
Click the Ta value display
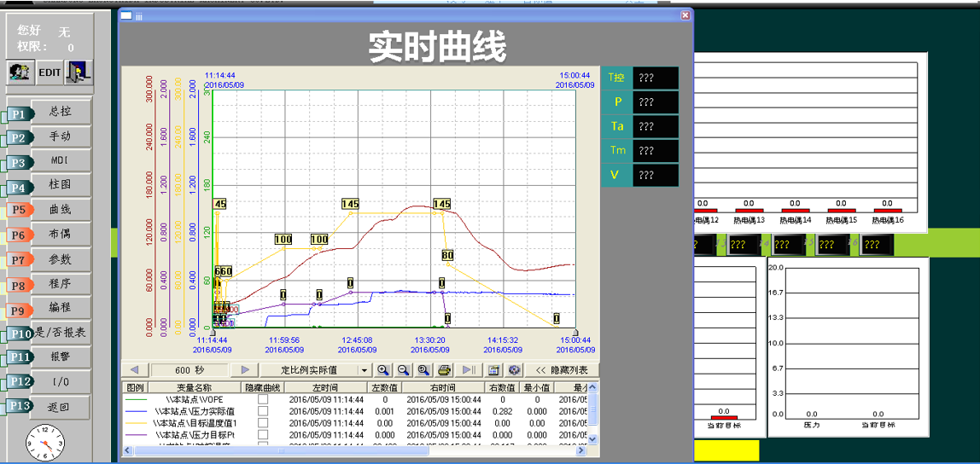tap(656, 126)
